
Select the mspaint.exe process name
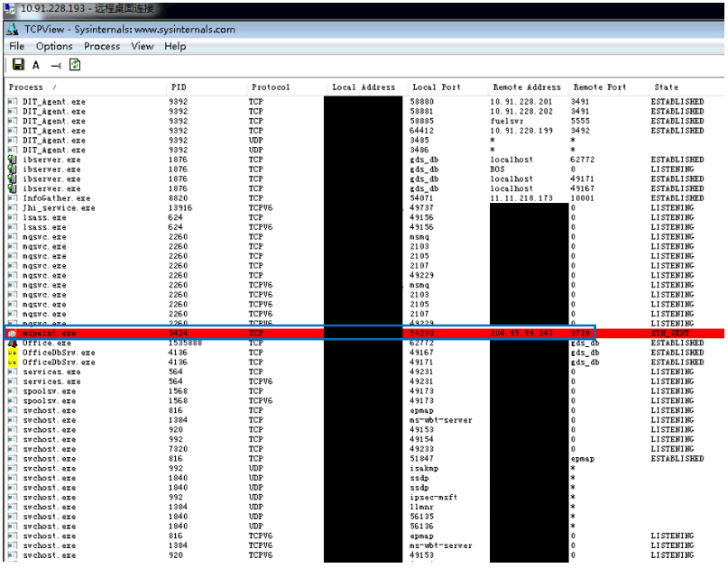click(x=50, y=334)
